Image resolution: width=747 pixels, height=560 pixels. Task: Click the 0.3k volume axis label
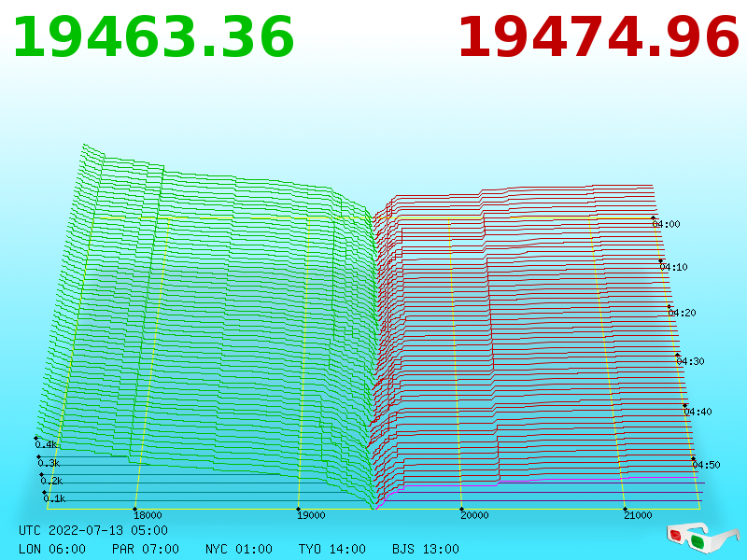coord(49,463)
